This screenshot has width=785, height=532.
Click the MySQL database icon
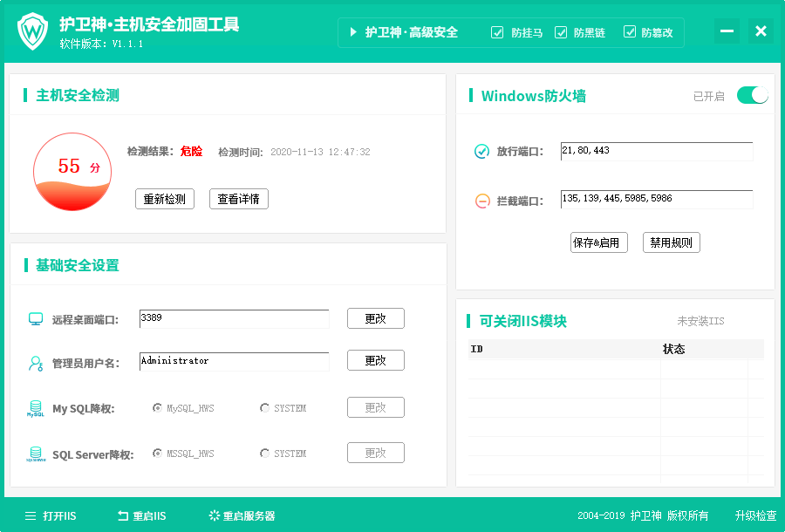(36, 408)
